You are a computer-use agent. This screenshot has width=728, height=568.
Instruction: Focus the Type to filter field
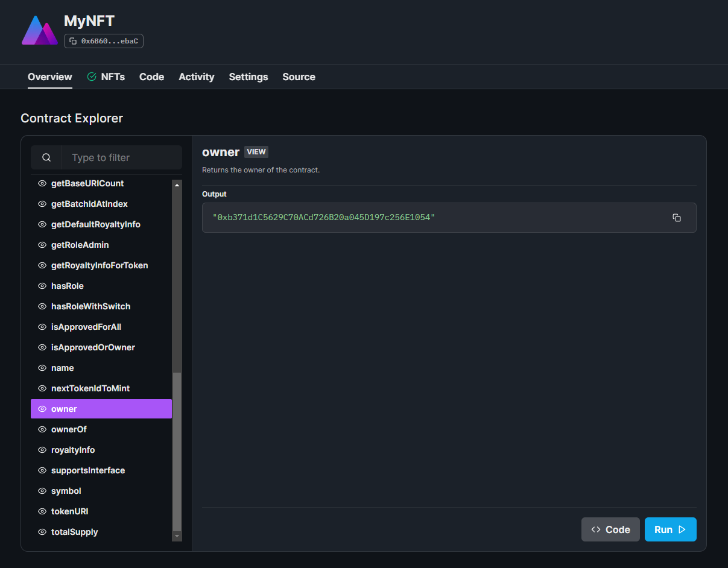coord(122,157)
